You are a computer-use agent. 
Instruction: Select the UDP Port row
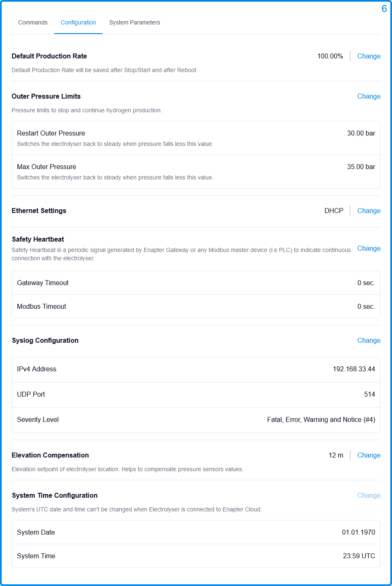coord(196,394)
